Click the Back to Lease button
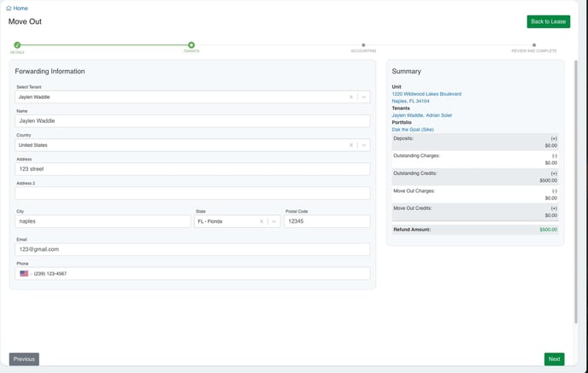This screenshot has height=373, width=588. (x=548, y=21)
